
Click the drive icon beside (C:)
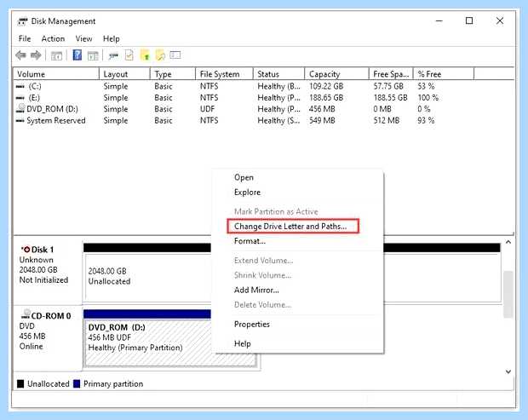pyautogui.click(x=20, y=87)
